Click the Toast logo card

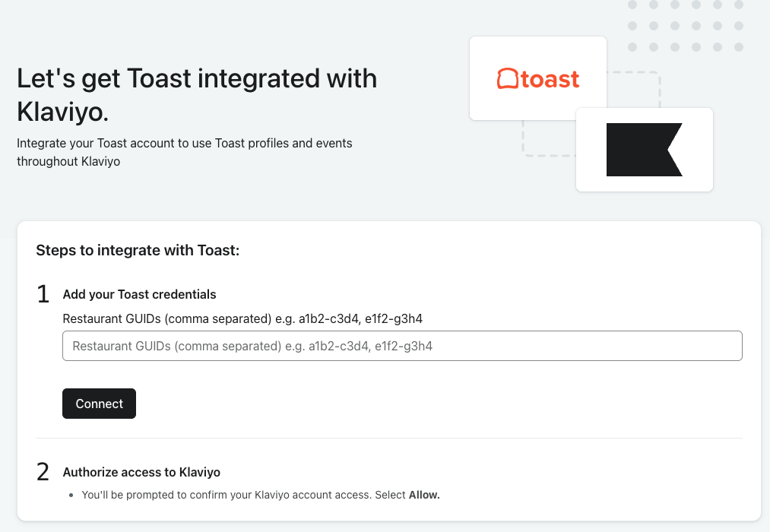pos(537,78)
